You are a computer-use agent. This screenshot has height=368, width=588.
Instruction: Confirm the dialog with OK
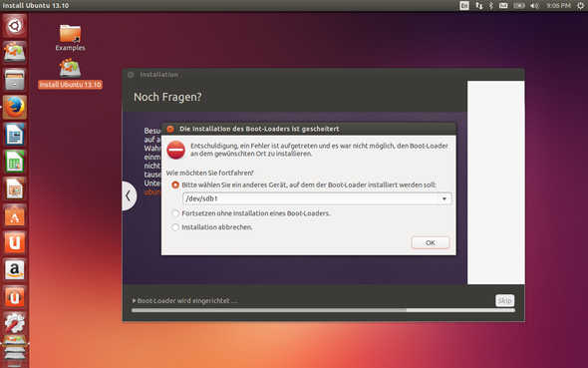click(x=431, y=242)
